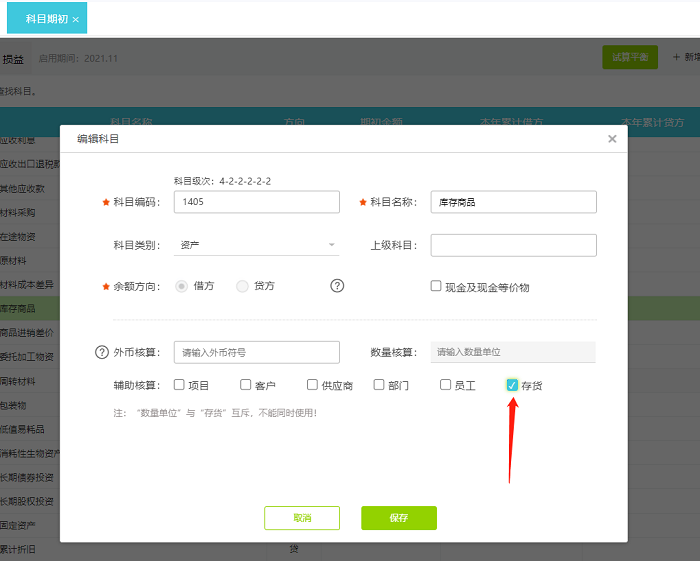700x561 pixels.
Task: Click the 本年累计贷方 column header
Action: 652,122
